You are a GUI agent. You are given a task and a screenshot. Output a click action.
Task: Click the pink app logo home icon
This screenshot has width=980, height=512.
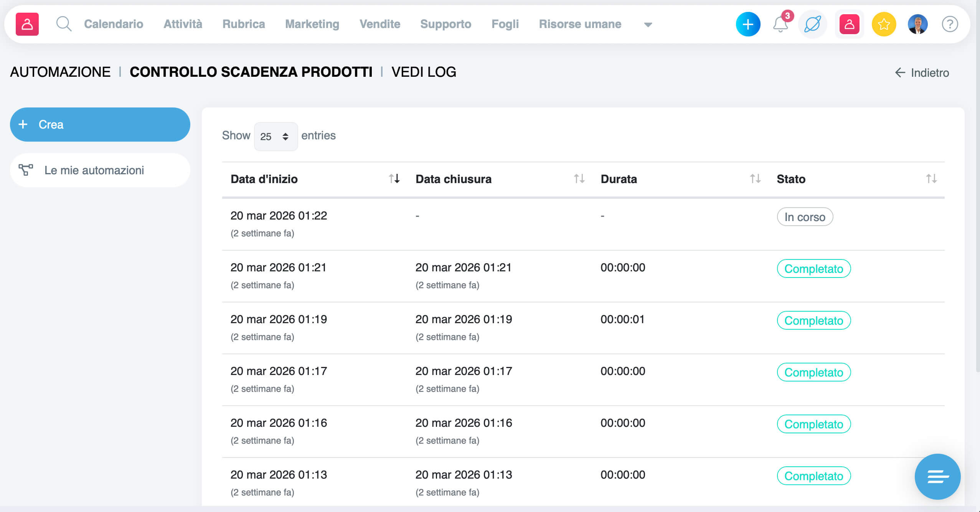pyautogui.click(x=27, y=24)
